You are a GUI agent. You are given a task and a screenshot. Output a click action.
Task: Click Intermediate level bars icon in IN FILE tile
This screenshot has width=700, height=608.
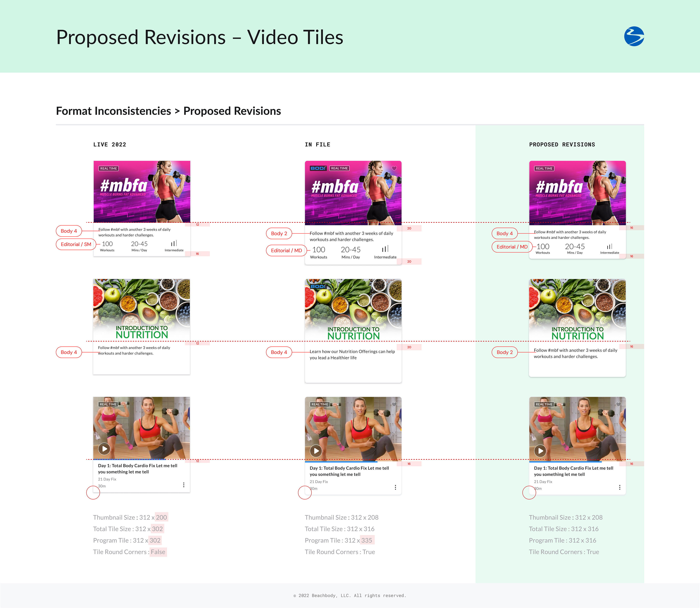pos(385,249)
